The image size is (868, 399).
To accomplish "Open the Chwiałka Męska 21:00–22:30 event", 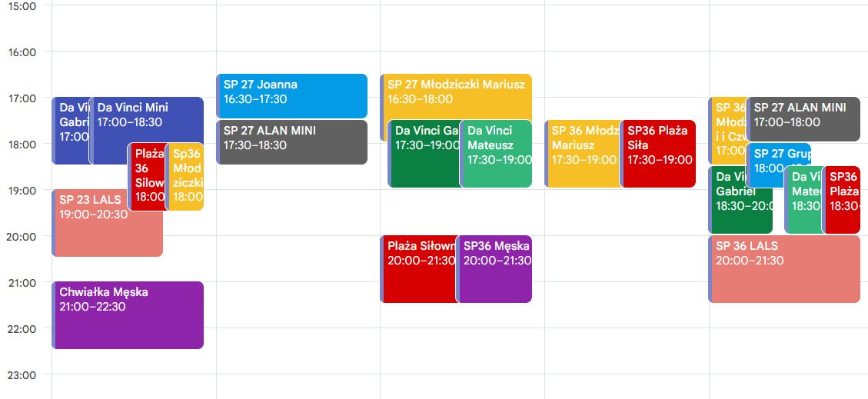I will click(x=128, y=315).
